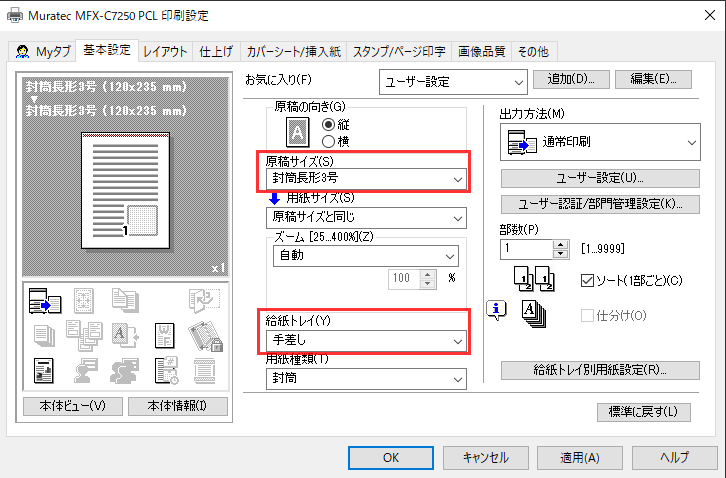Switch to the カバーシート/挿入紙 tab
The image size is (726, 478).
294,51
